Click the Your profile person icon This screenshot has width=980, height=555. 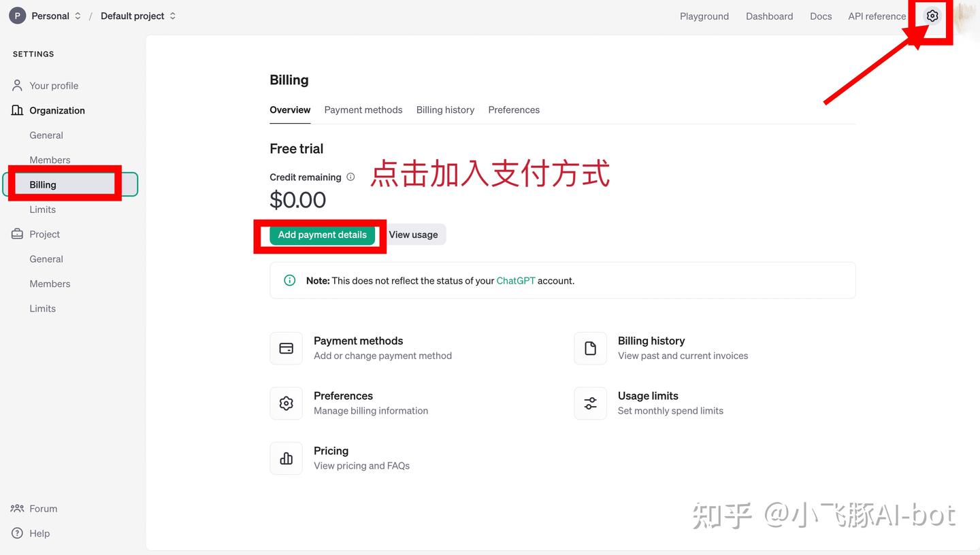click(16, 85)
